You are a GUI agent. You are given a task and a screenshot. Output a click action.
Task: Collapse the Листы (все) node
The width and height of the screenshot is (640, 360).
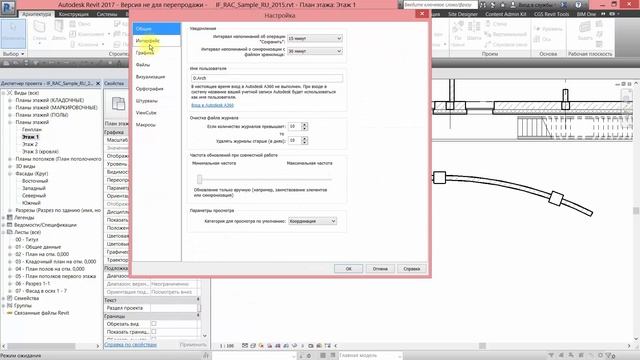tap(4, 232)
